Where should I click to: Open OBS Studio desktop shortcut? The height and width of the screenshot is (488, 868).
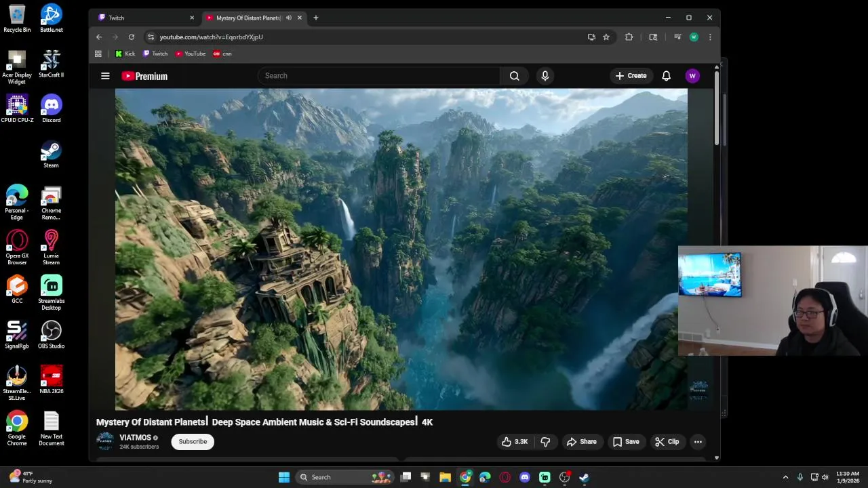[x=51, y=335]
